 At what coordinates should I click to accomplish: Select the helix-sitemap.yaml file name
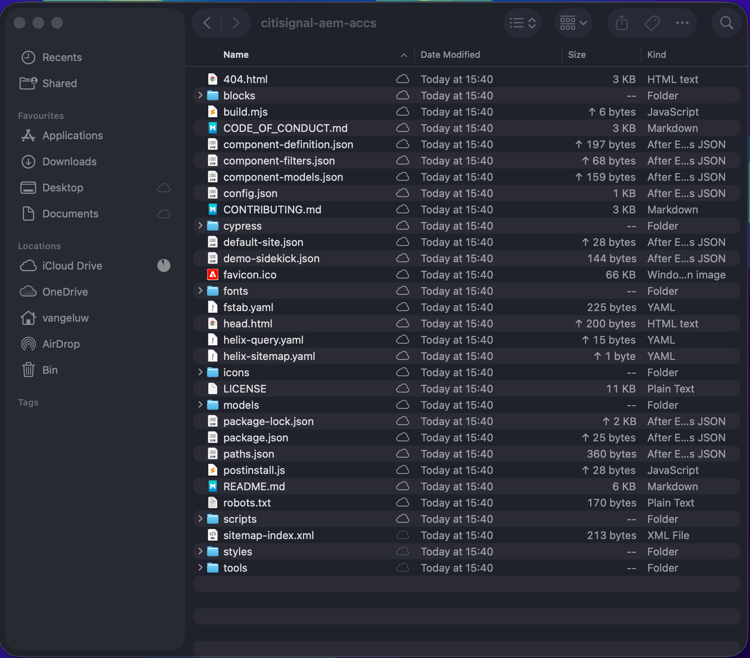[x=269, y=356]
